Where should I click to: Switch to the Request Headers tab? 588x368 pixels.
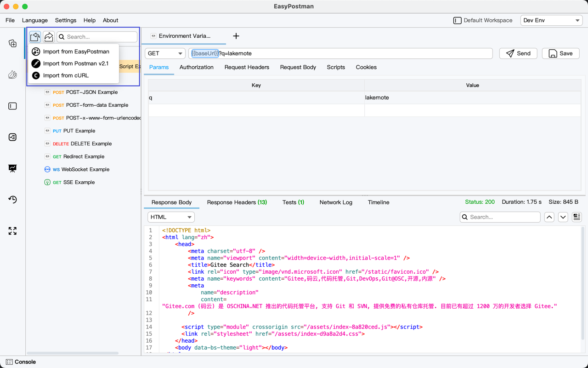point(247,67)
